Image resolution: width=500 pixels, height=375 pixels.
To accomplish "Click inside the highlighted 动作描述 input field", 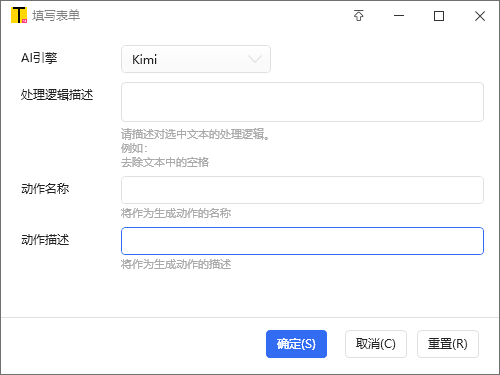I will 302,241.
